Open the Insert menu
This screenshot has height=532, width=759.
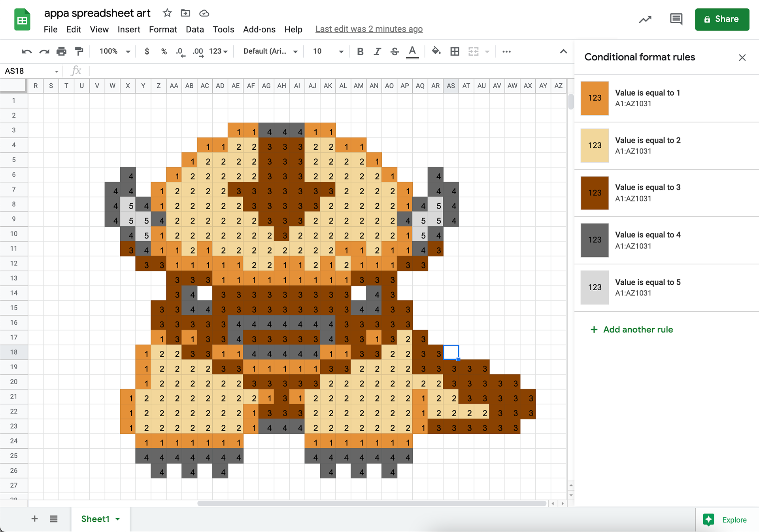point(129,29)
